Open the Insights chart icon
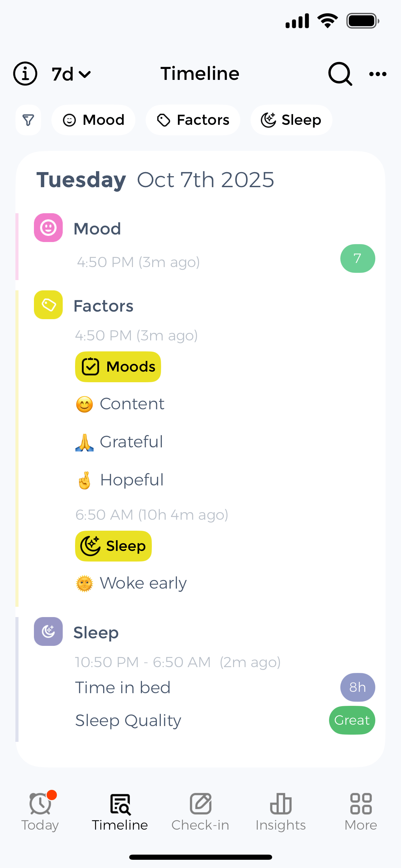Viewport: 401px width, 868px height. click(x=280, y=804)
